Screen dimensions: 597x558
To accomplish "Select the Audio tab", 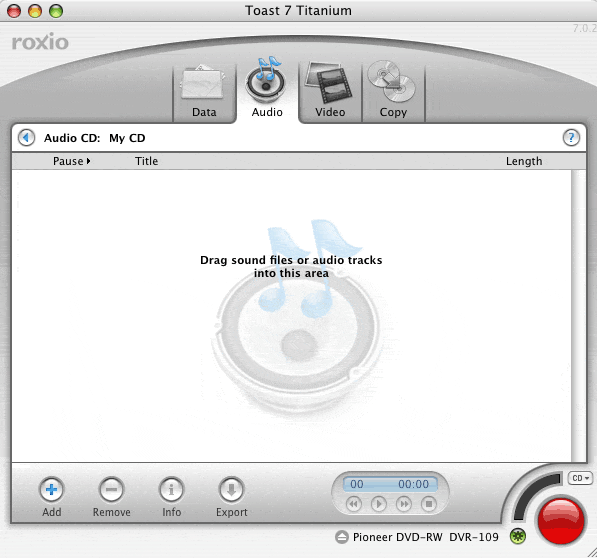I will click(267, 88).
